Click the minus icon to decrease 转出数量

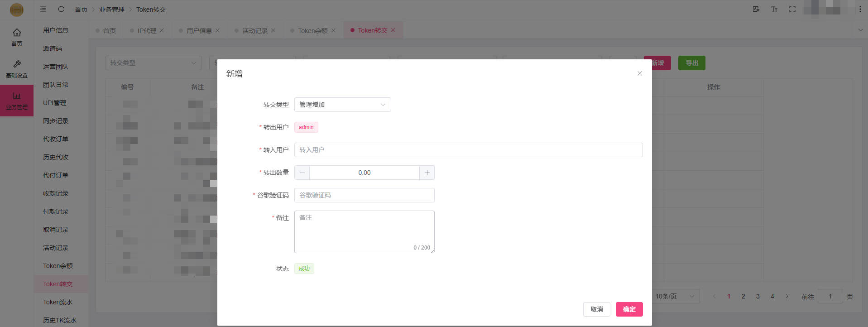(x=302, y=173)
